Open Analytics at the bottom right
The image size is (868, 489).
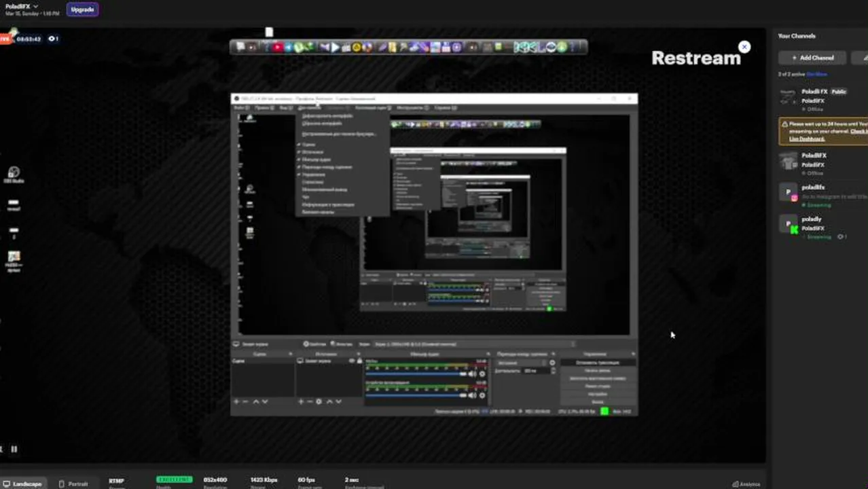[746, 484]
